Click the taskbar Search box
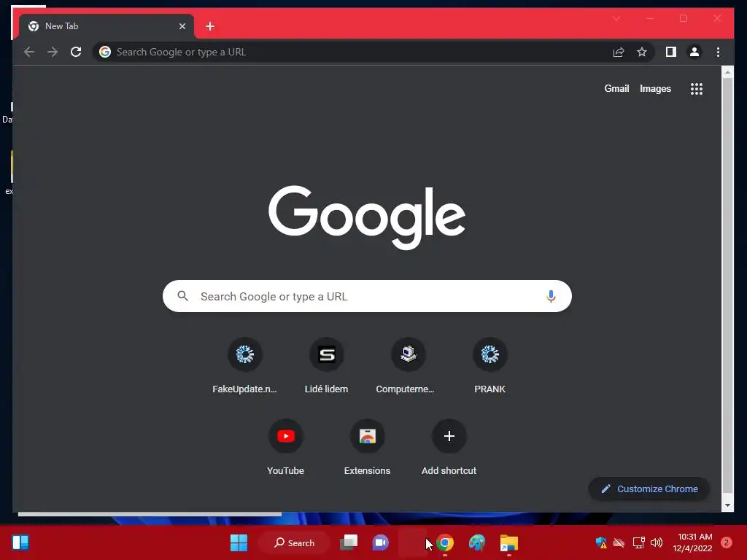Screen dimensions: 747x560 click(x=295, y=542)
